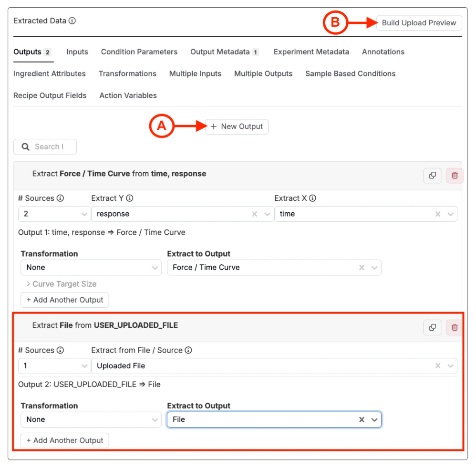Click the info icon next to Extract X

coord(313,198)
